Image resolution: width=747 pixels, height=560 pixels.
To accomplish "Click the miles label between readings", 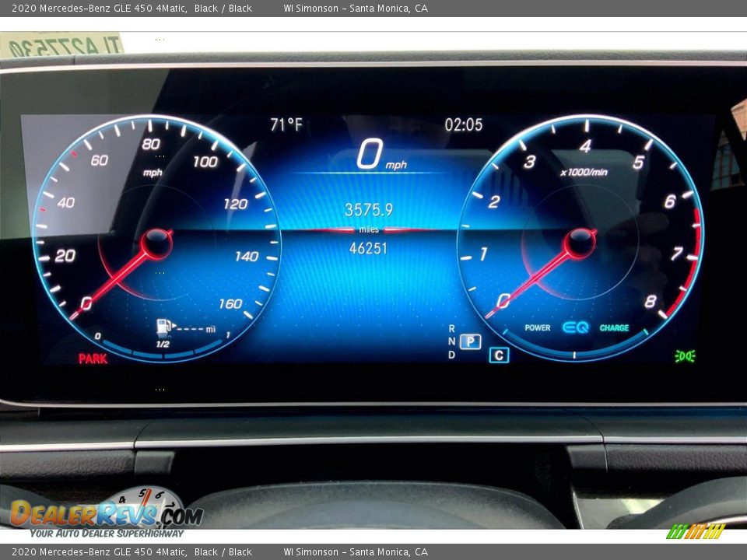I will [369, 229].
